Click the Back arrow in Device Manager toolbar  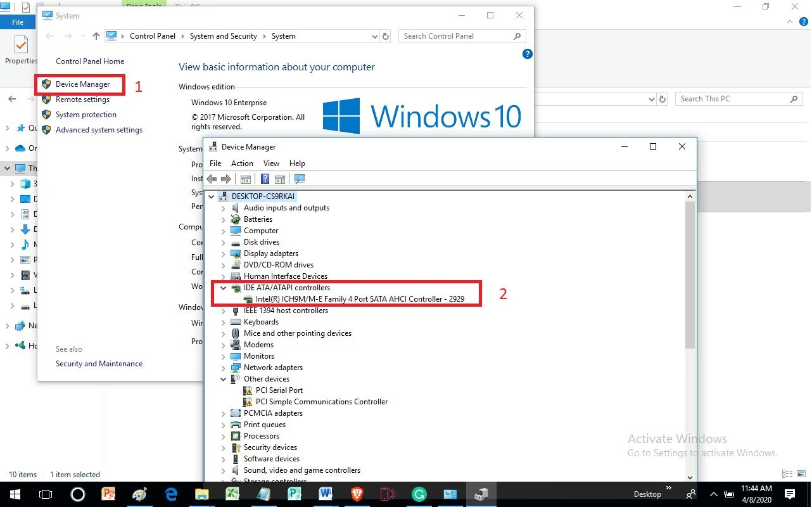pyautogui.click(x=212, y=179)
